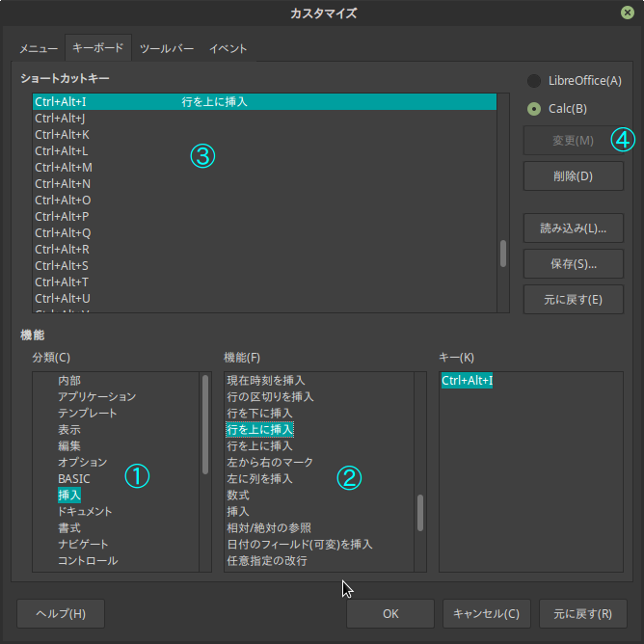Viewport: 644px width, 644px height.
Task: Confirm with the OK button
Action: click(x=389, y=613)
